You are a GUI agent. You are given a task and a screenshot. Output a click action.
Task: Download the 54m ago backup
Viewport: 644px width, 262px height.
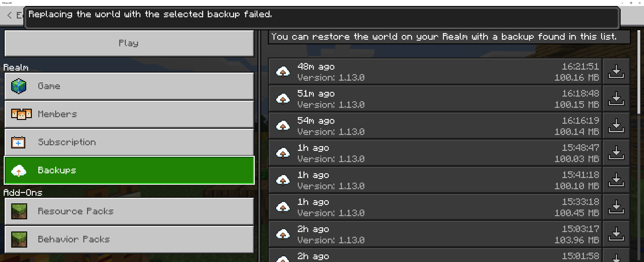(616, 126)
